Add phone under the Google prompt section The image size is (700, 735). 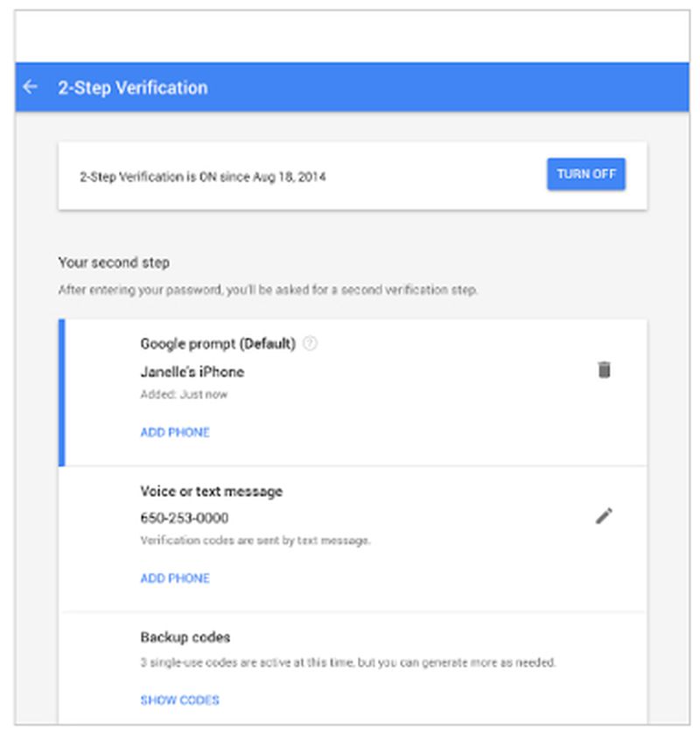tap(174, 432)
